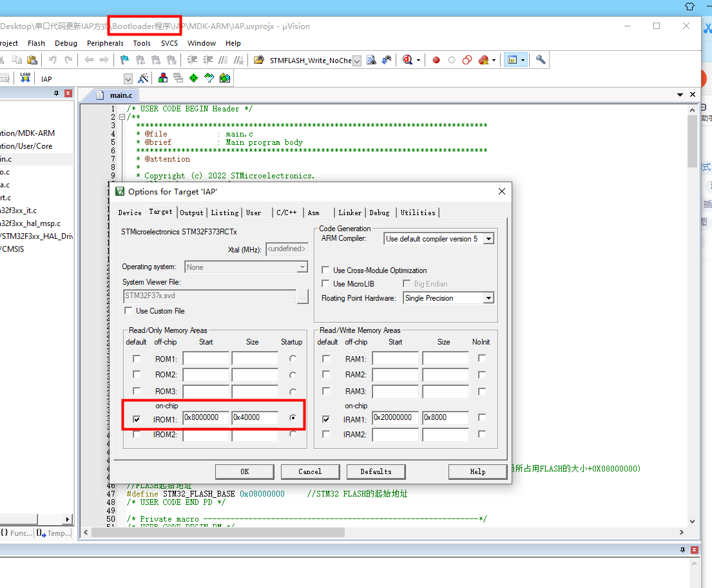Enable the IROM2 checkbox
This screenshot has height=588, width=712.
click(135, 434)
